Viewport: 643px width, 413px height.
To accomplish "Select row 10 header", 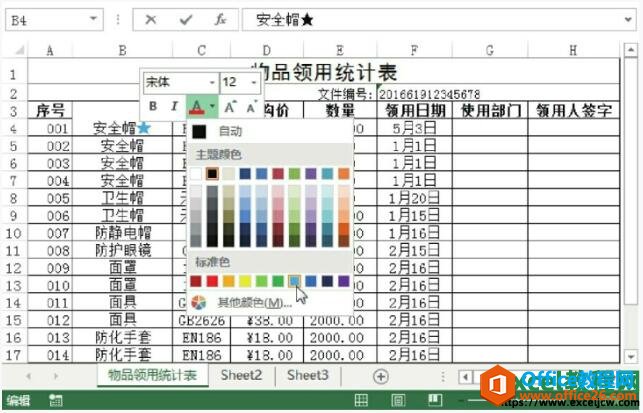I will click(14, 233).
